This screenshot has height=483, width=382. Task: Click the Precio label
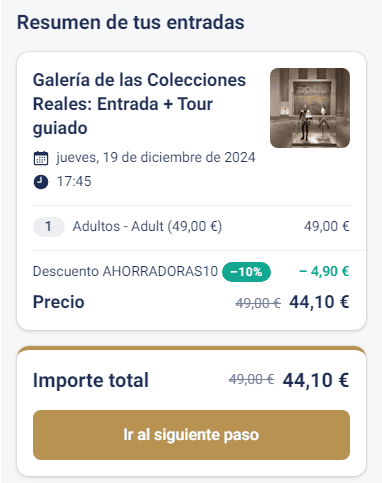[x=59, y=302]
